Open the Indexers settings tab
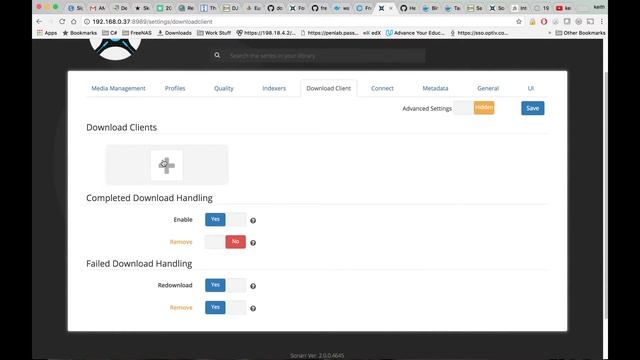The height and width of the screenshot is (360, 640). coord(274,88)
